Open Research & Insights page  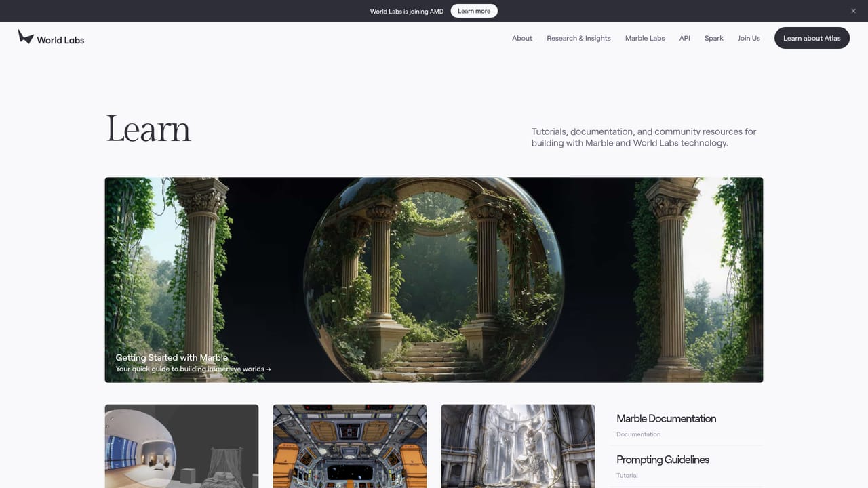578,38
